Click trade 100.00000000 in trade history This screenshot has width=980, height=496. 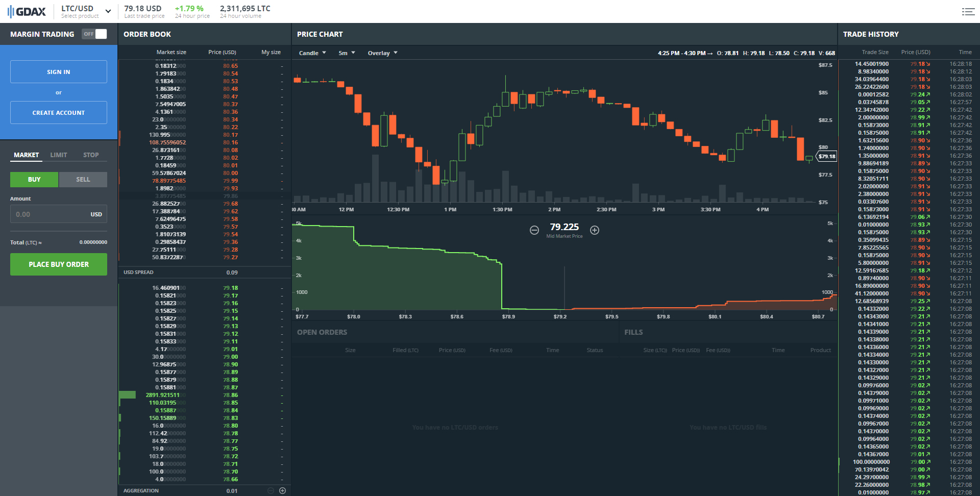909,462
